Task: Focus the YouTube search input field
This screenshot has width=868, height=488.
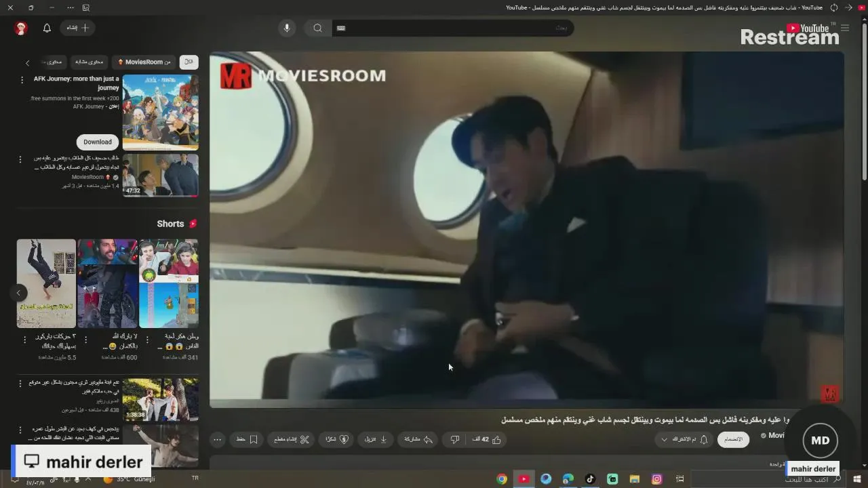Action: coord(453,28)
